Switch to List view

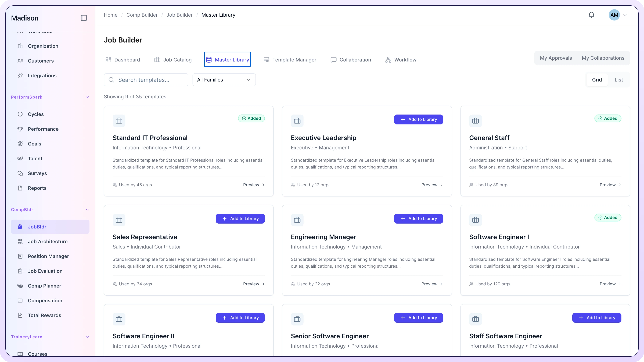(619, 80)
